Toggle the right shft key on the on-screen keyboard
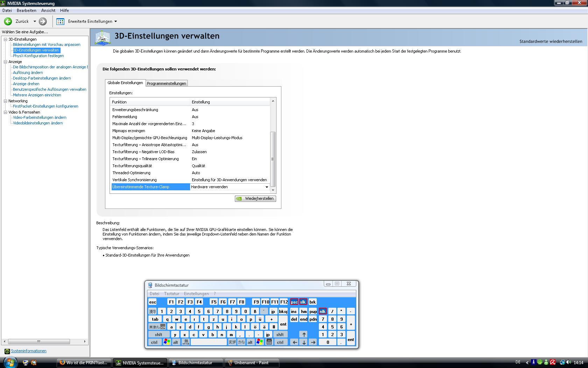 280,334
